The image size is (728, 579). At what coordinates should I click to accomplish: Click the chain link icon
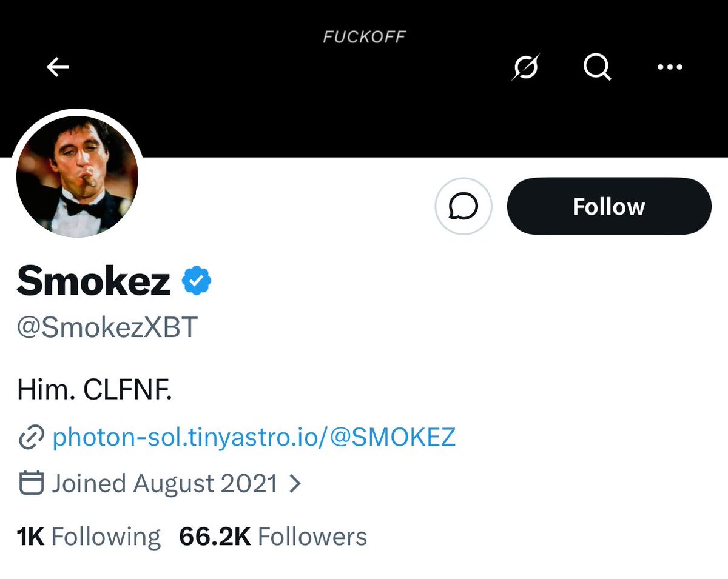click(31, 437)
